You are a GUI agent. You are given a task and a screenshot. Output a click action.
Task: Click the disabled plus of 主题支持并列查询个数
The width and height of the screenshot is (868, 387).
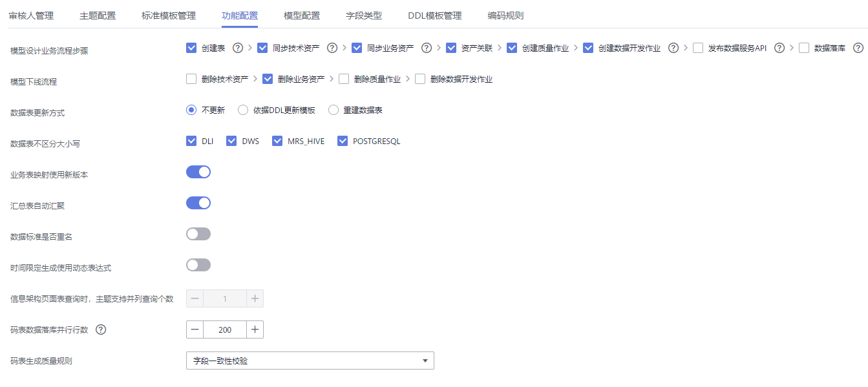tap(255, 298)
